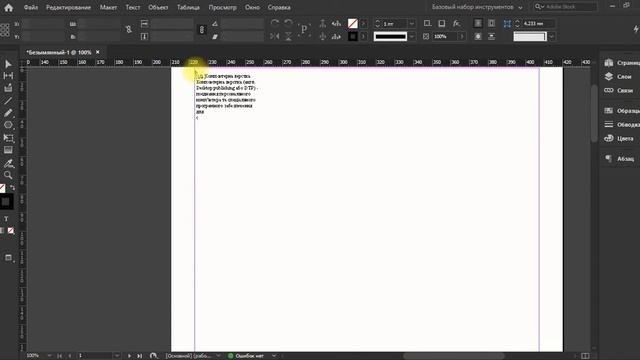This screenshot has height=360, width=640.
Task: Swap fill and stroke colors
Action: click(12, 187)
